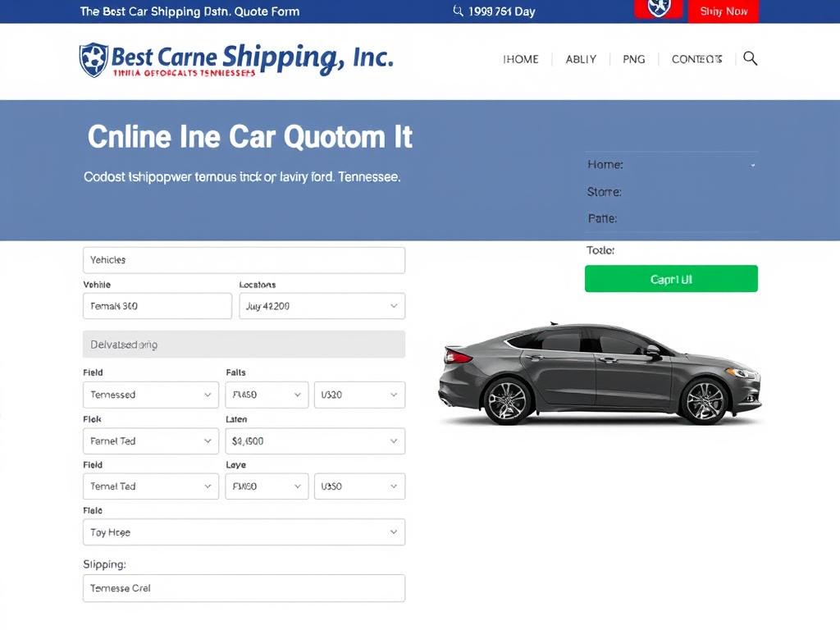
Task: Expand the Tennessee field dropdown
Action: (150, 395)
